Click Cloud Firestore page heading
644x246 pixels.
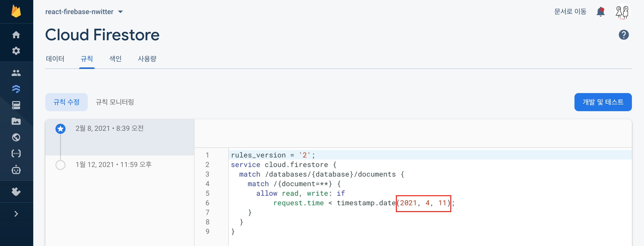point(102,35)
